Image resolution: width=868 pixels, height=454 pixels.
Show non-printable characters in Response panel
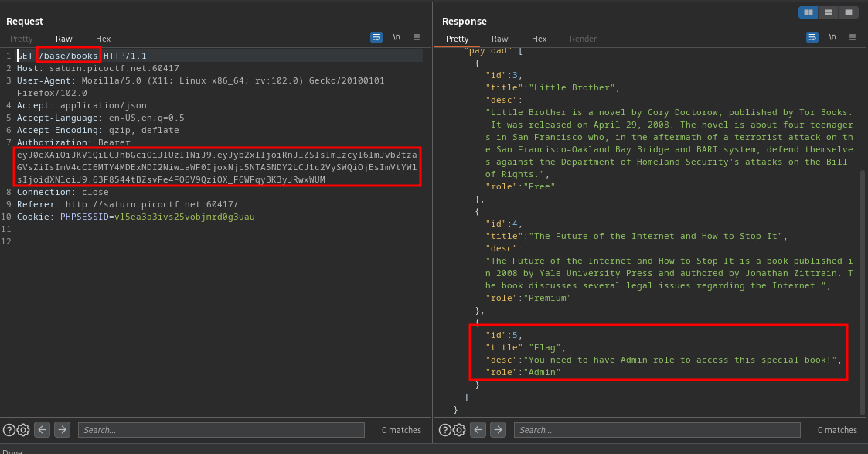point(832,37)
